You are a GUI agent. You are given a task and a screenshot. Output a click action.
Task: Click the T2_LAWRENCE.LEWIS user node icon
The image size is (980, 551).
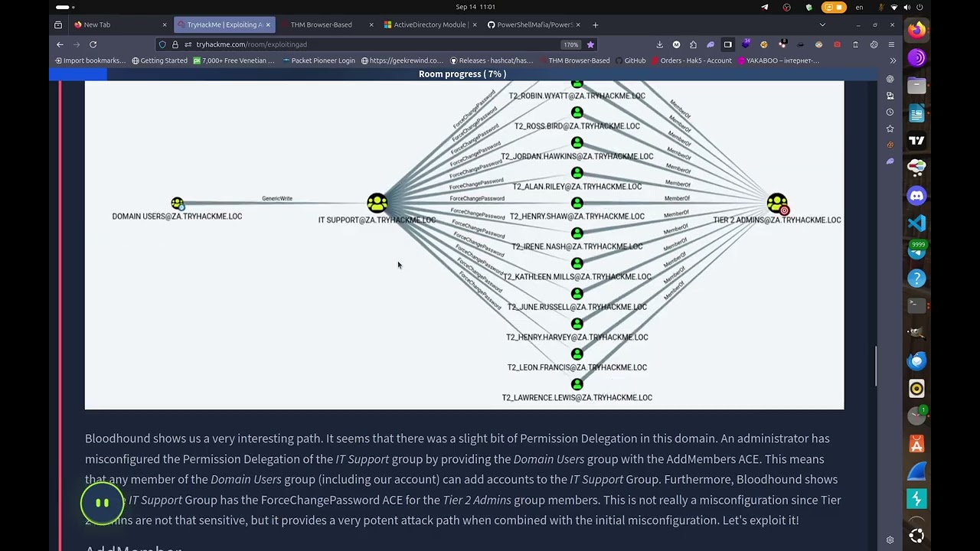pyautogui.click(x=577, y=384)
